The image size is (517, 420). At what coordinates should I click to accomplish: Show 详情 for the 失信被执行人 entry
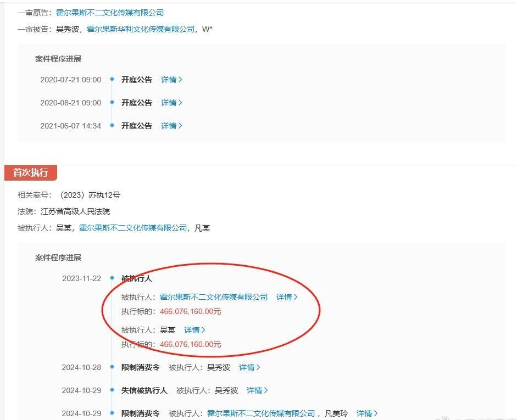point(257,390)
